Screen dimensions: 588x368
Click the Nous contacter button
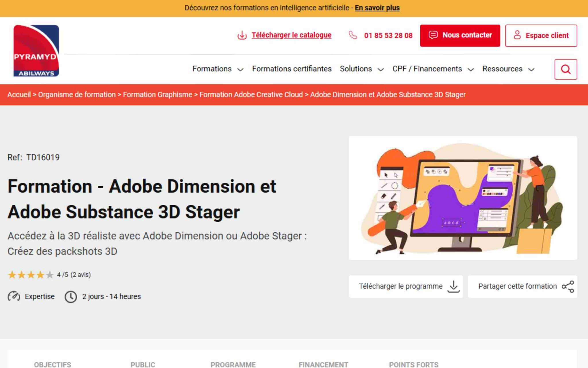[460, 36]
